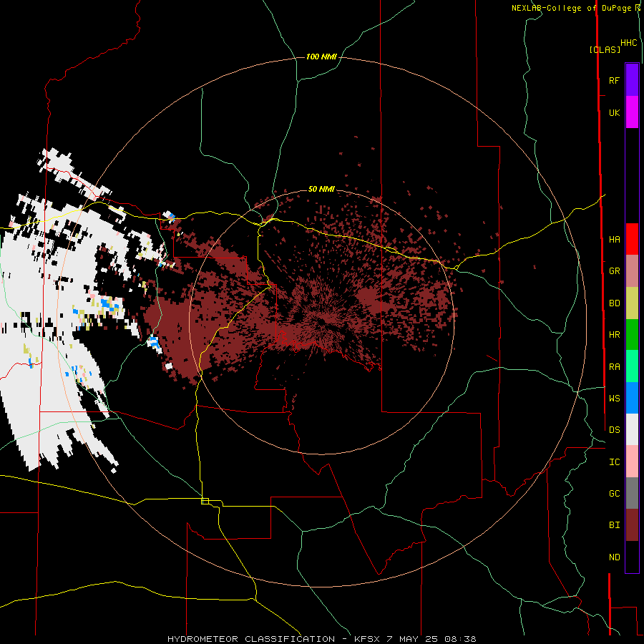Image resolution: width=644 pixels, height=644 pixels.
Task: Click the DS legend label
Action: pos(614,429)
